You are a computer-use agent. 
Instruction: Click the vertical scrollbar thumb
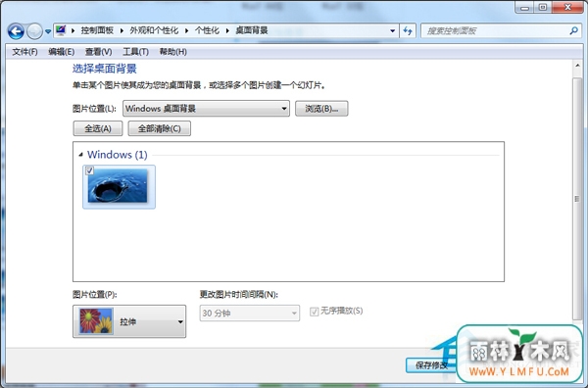point(577,199)
